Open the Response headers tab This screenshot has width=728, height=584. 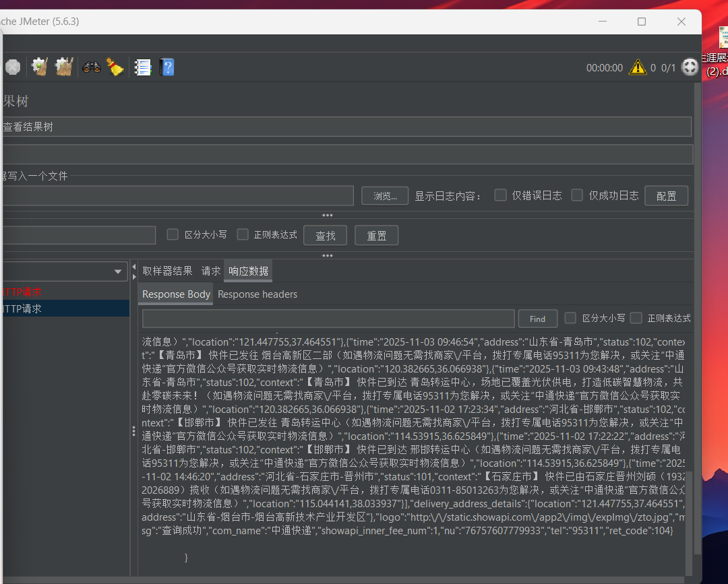pos(257,294)
